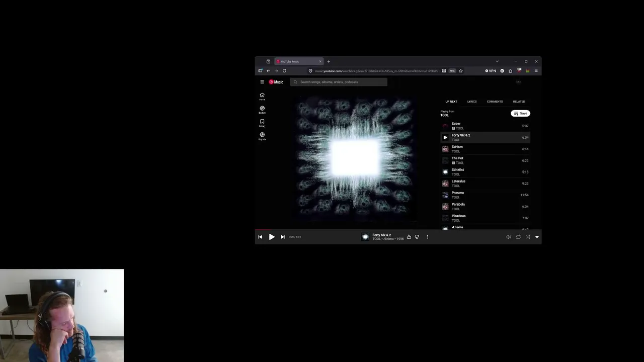This screenshot has width=644, height=362.
Task: Click the VPN button in the toolbar
Action: pos(491,71)
